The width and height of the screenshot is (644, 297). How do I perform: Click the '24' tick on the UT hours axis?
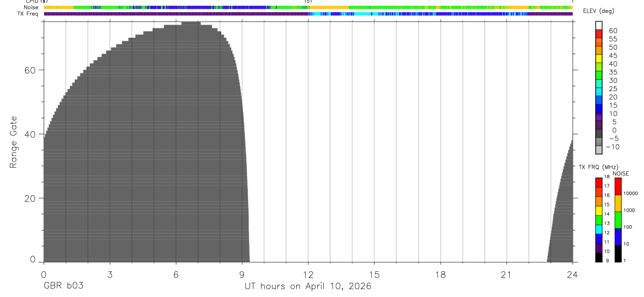coord(573,274)
